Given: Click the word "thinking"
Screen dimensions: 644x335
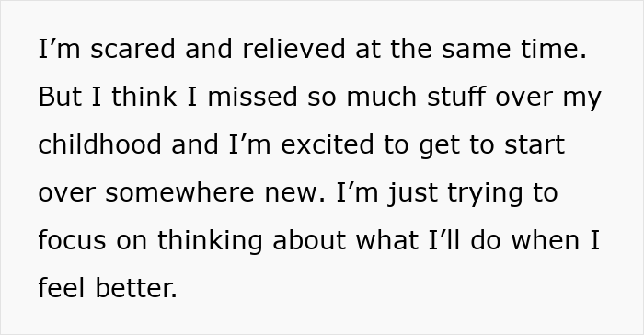Looking at the screenshot, I should click(x=210, y=242).
